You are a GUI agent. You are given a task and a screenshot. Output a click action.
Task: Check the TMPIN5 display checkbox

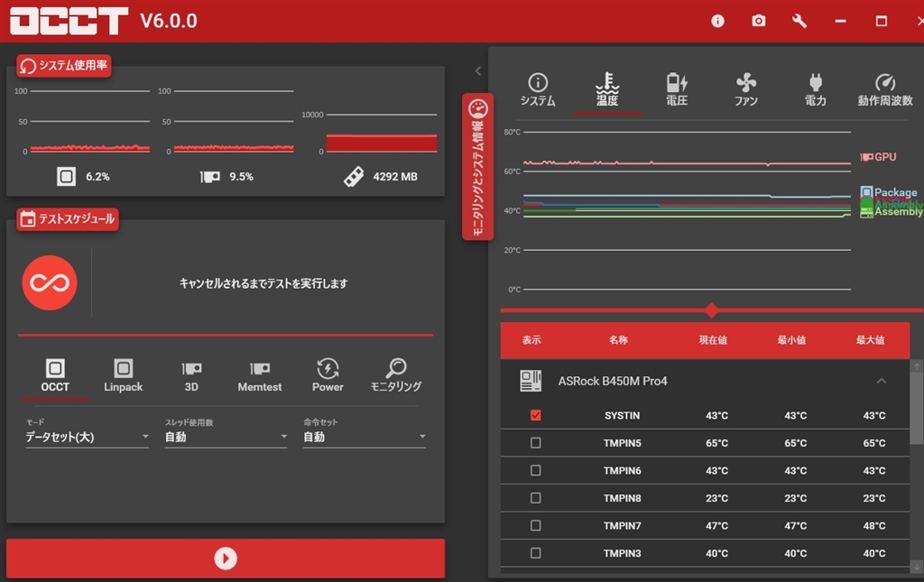536,443
